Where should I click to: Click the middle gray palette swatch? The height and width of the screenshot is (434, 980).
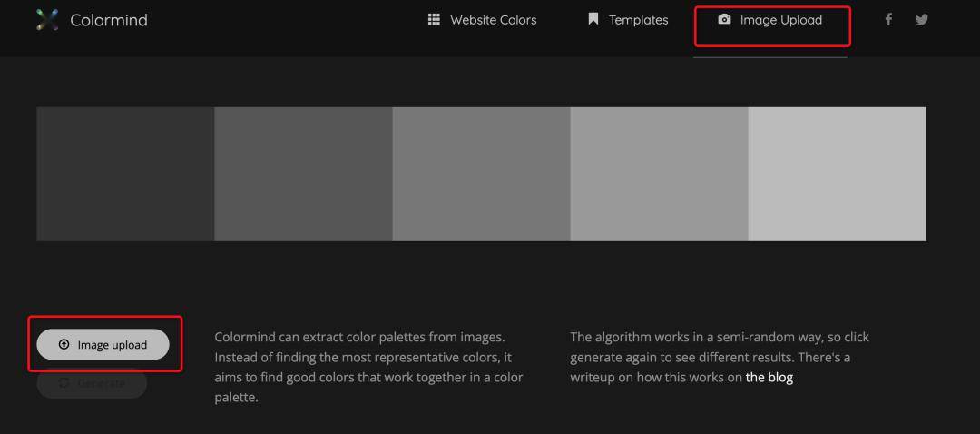[x=481, y=173]
